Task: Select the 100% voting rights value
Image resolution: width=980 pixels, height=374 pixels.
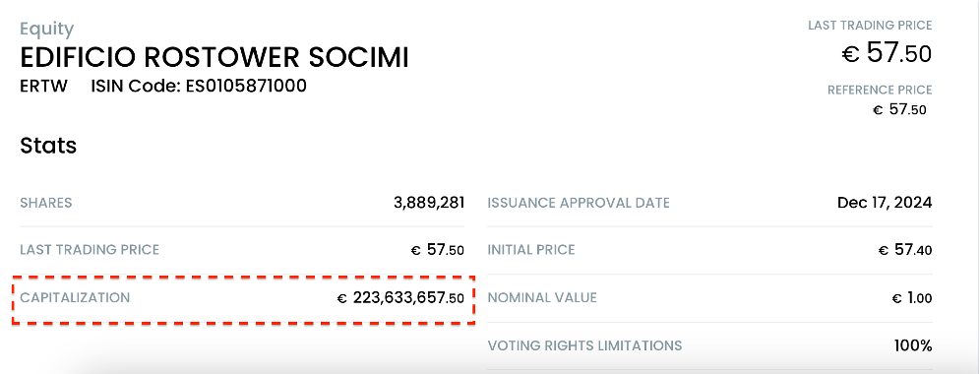Action: [913, 345]
